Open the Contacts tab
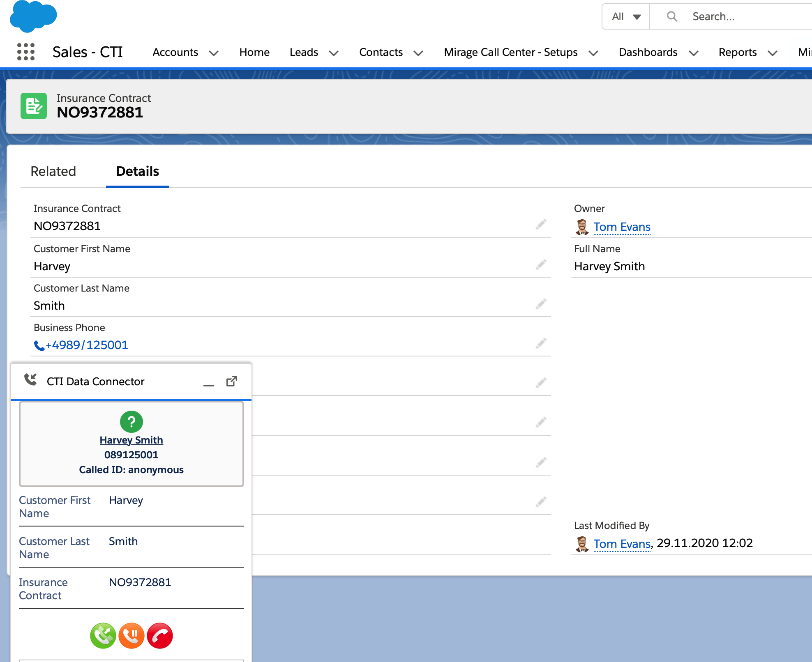The width and height of the screenshot is (812, 662). click(381, 52)
